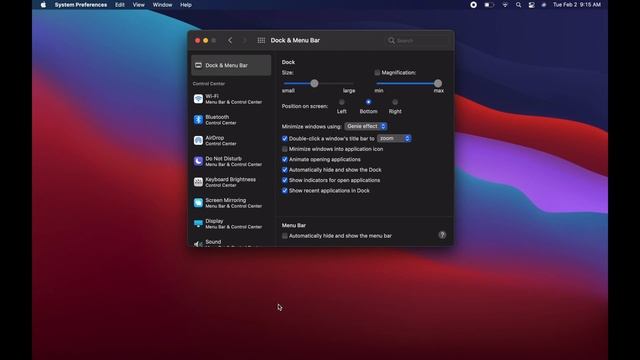Toggle Automatically hide and show the Dock

[285, 170]
